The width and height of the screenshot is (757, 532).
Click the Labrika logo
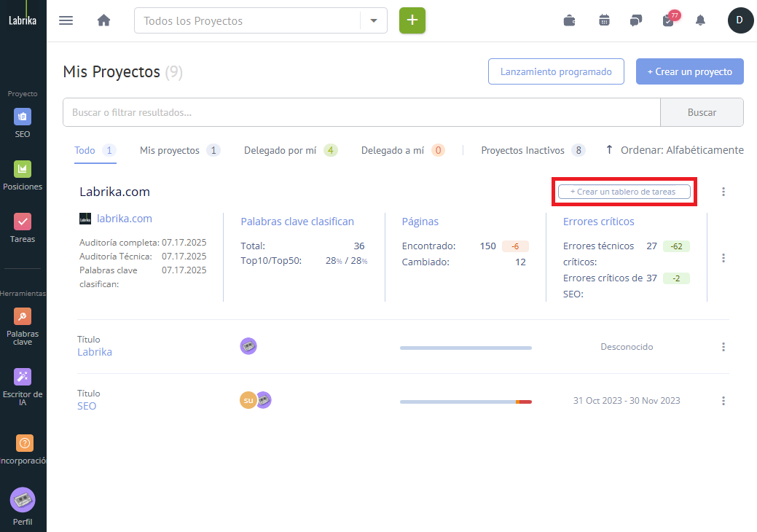tap(23, 20)
